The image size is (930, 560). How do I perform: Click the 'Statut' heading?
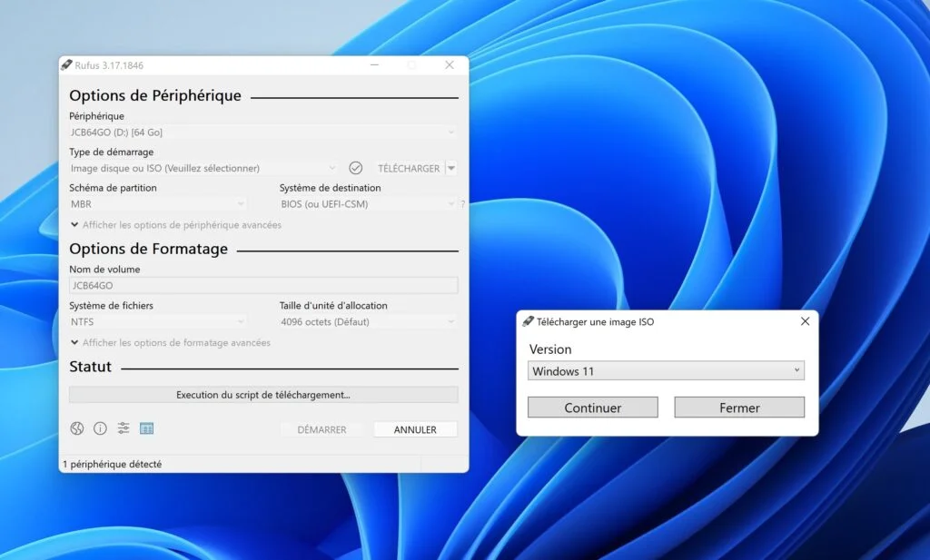[90, 367]
